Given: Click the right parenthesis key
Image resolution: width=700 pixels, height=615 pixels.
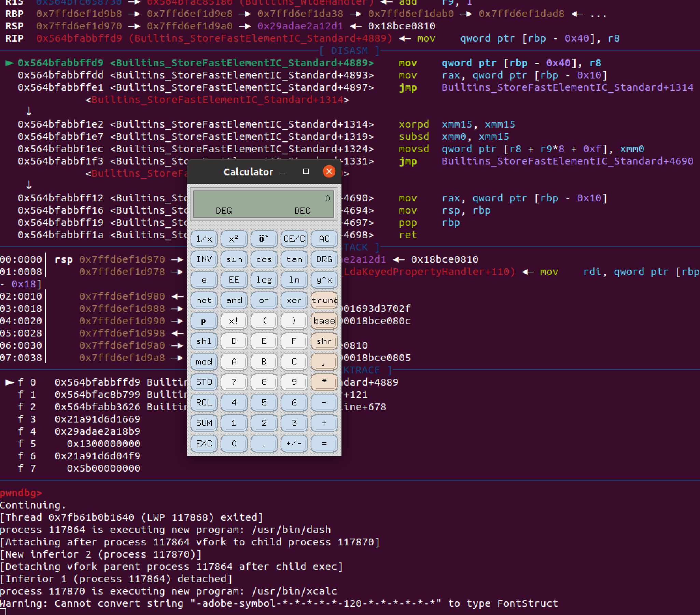Looking at the screenshot, I should pyautogui.click(x=294, y=321).
